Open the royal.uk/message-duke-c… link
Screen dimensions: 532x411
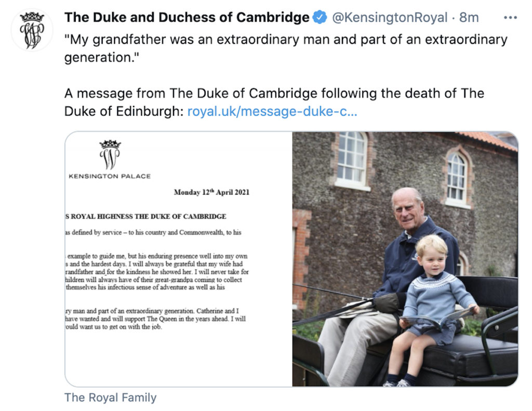click(272, 111)
